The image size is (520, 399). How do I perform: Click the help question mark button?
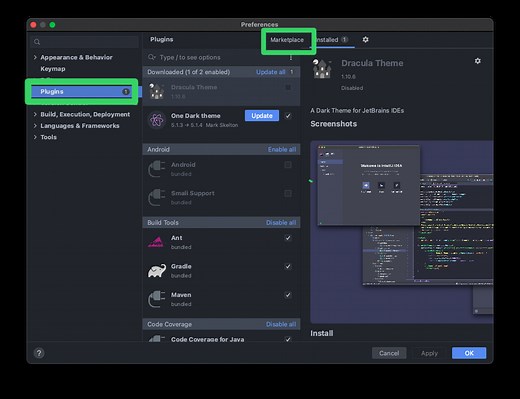[x=39, y=353]
